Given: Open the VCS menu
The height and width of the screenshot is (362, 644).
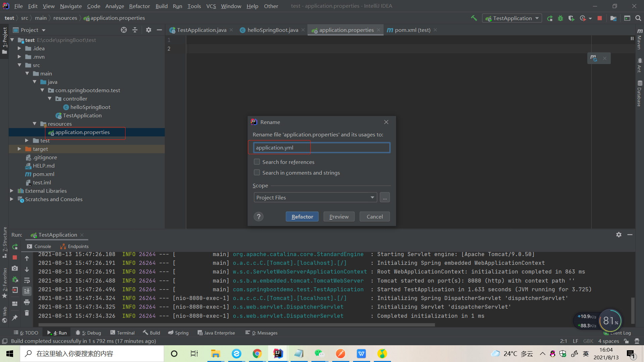Looking at the screenshot, I should pyautogui.click(x=211, y=6).
